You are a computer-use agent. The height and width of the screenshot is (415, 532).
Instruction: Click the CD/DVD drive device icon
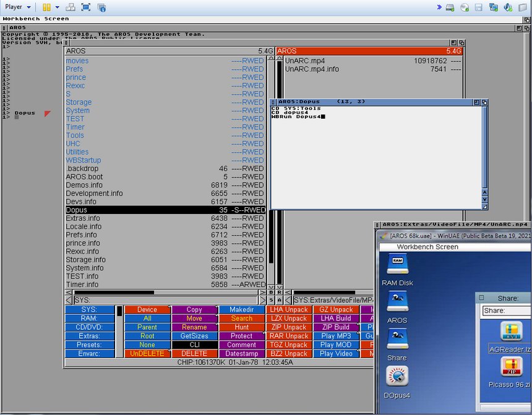(464, 7)
